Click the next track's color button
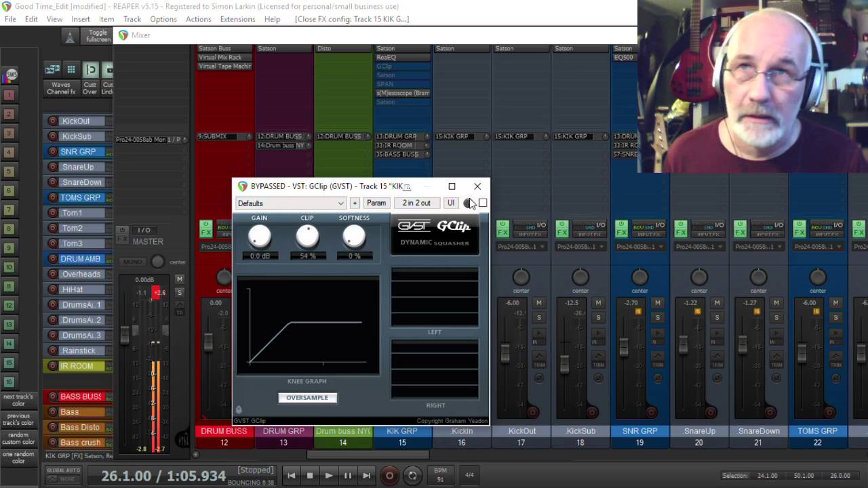 pyautogui.click(x=18, y=400)
